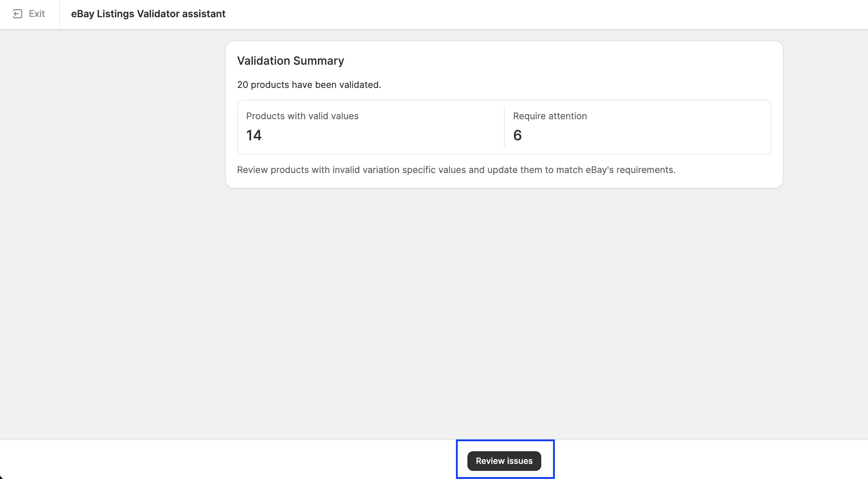Click the 'Require attention' label

point(550,116)
